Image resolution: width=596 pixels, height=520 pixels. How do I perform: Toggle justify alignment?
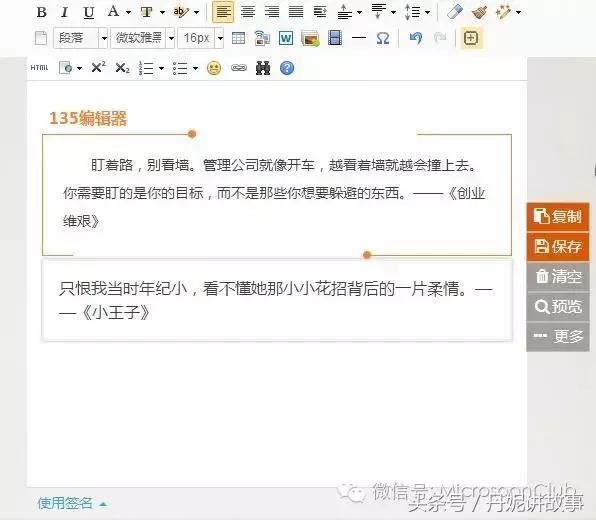[x=296, y=12]
